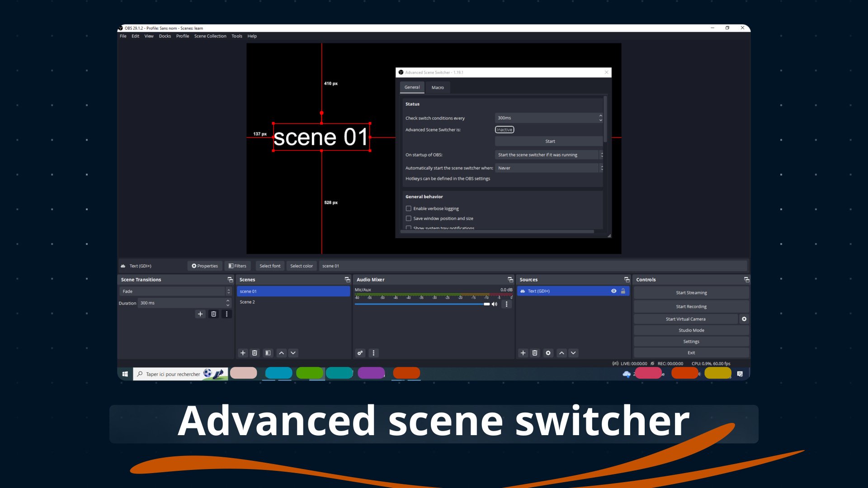Enable verbose logging
Viewport: 868px width, 488px height.
point(409,208)
